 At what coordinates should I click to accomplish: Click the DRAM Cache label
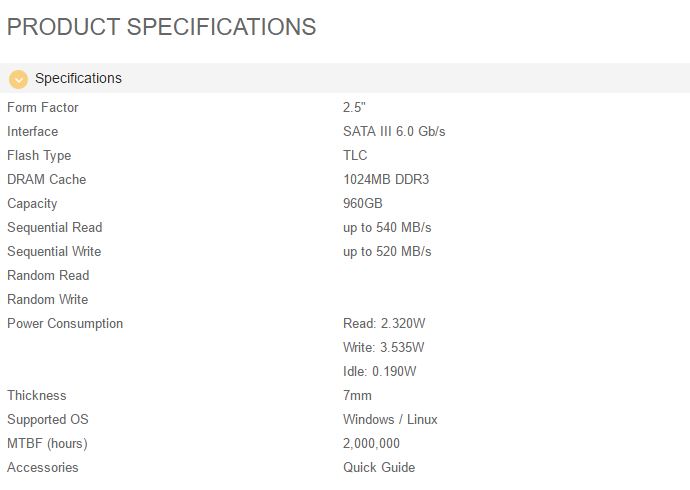(x=47, y=179)
